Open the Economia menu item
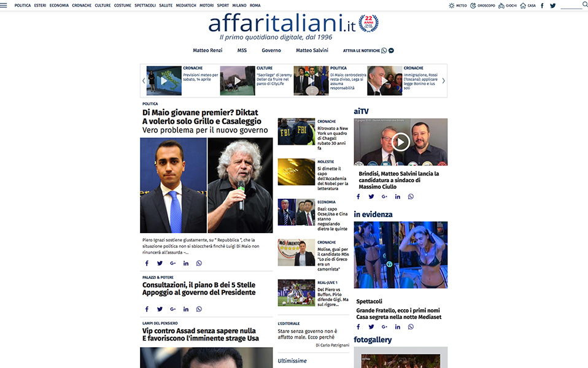The height and width of the screenshot is (368, 588). coord(59,6)
